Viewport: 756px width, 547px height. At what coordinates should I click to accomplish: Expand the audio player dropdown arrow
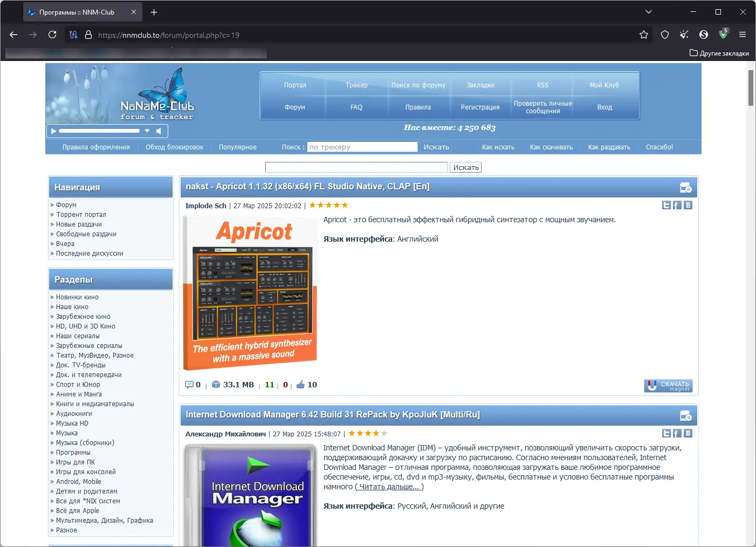[x=147, y=131]
